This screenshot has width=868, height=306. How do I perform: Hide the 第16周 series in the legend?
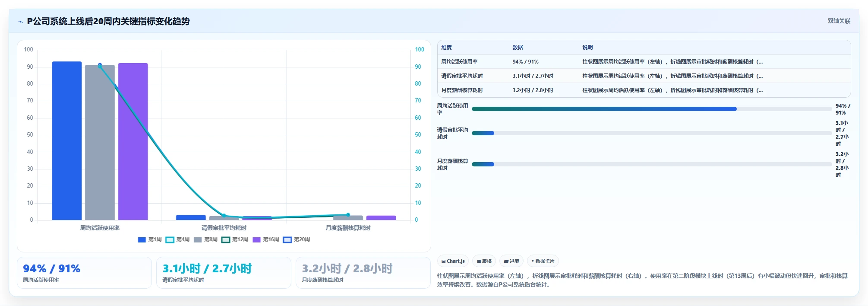266,239
